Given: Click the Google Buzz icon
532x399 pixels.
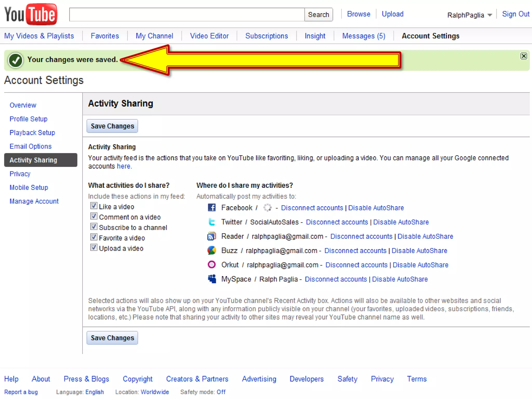Looking at the screenshot, I should (x=212, y=250).
